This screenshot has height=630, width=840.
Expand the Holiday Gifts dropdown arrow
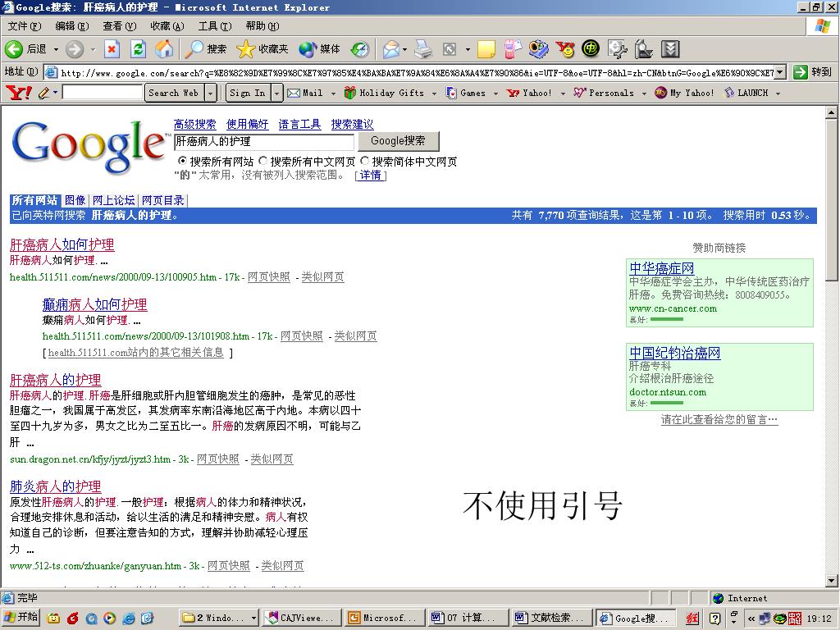[x=434, y=94]
